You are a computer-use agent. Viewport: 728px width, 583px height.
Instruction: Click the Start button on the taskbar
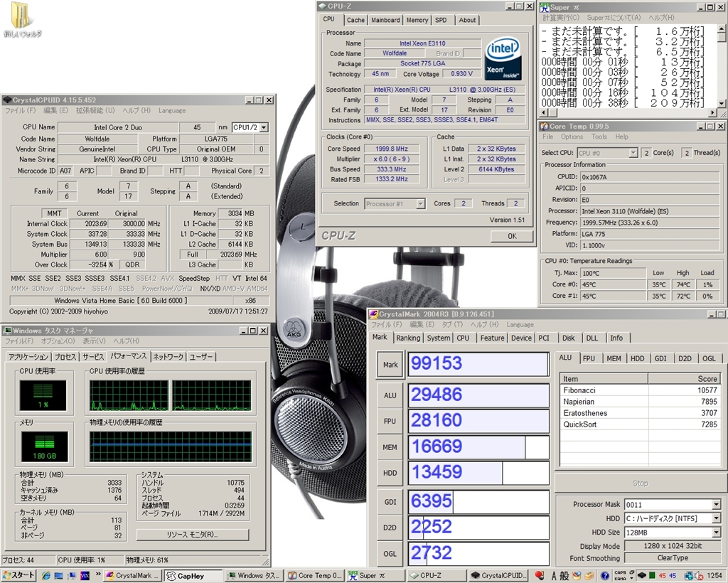pyautogui.click(x=18, y=576)
